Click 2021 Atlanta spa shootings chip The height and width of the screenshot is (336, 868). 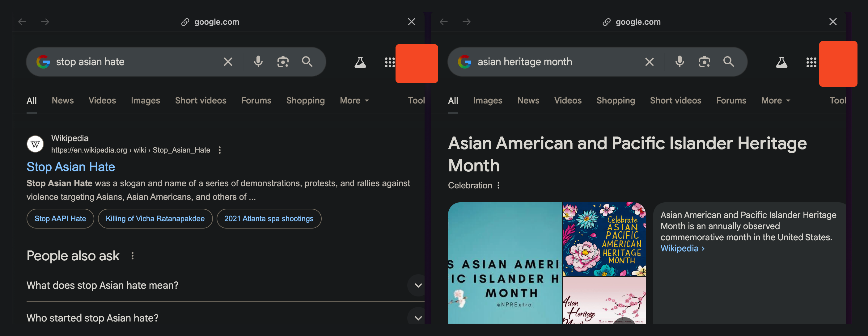coord(269,219)
